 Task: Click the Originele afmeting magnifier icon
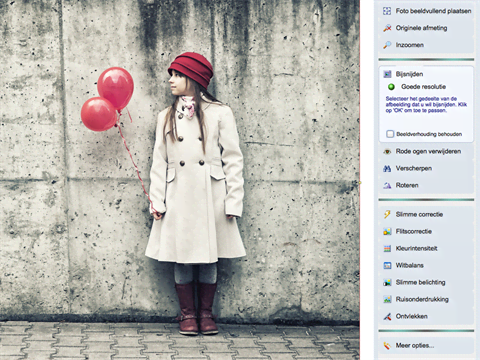[x=387, y=28]
